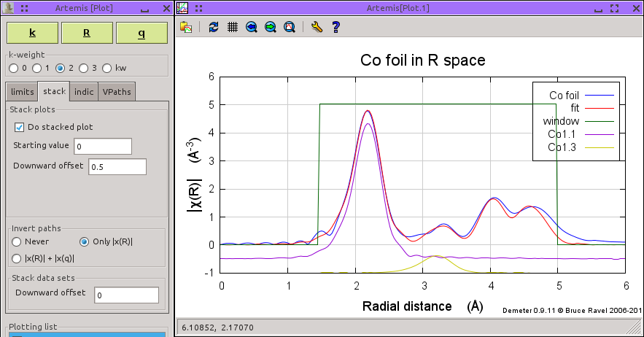Select k-weight 3 radio button
644x337 pixels.
[84, 69]
